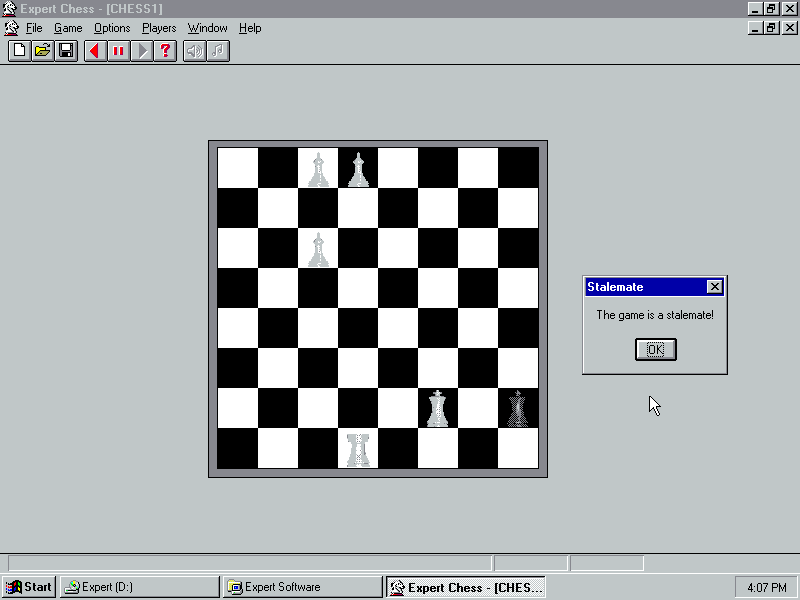The image size is (800, 600).
Task: Switch to Expert (D:) taskbar window
Action: pyautogui.click(x=139, y=587)
